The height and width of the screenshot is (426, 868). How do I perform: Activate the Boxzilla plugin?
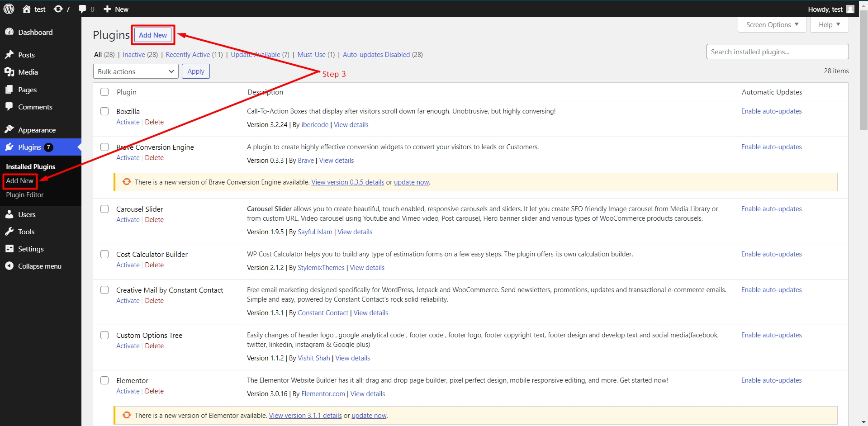click(x=128, y=122)
